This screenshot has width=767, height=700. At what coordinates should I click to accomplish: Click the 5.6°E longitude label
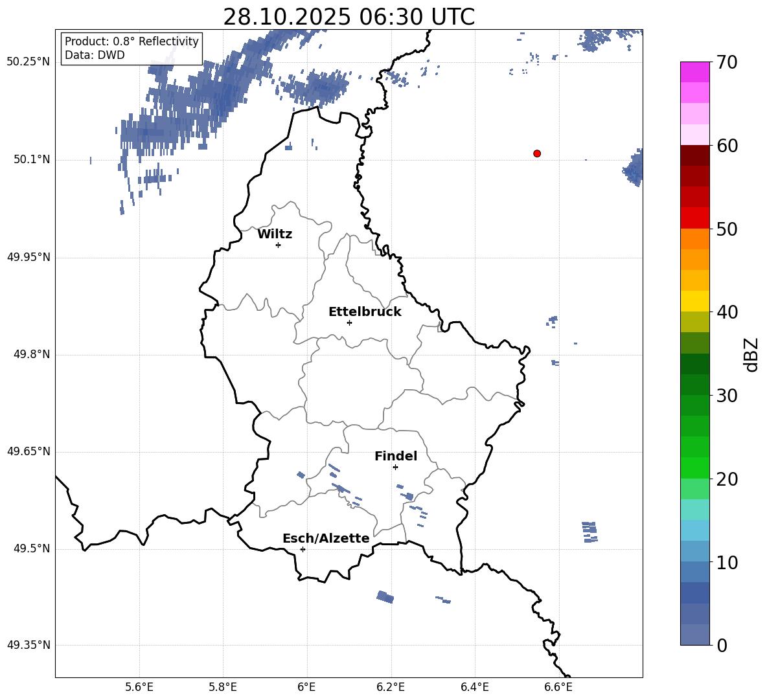[139, 687]
